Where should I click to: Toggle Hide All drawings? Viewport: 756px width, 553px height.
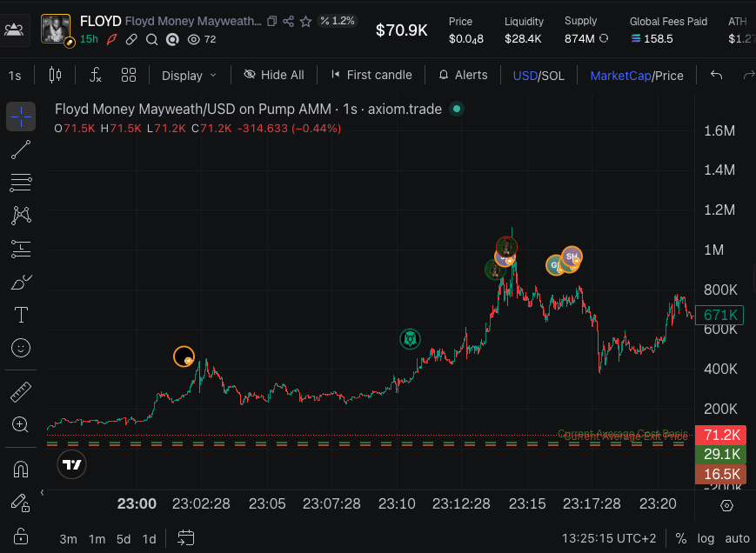pos(274,75)
